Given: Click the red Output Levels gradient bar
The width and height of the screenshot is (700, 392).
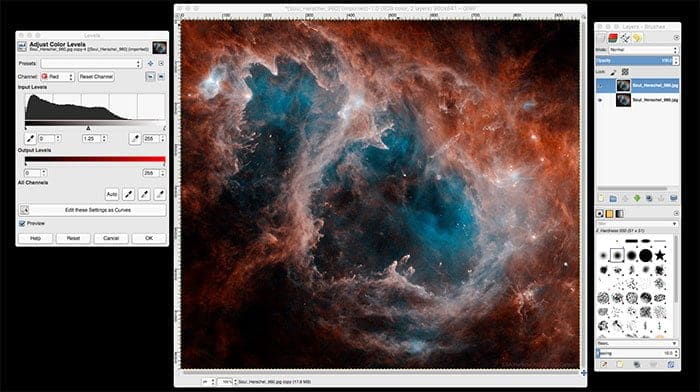Looking at the screenshot, I should [95, 159].
